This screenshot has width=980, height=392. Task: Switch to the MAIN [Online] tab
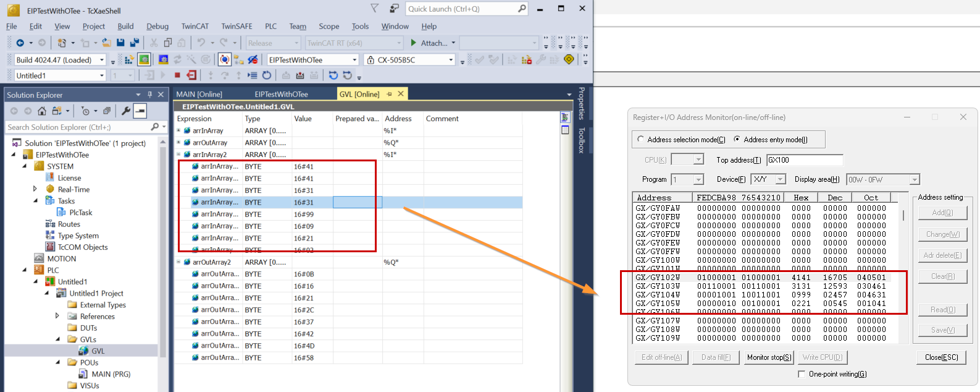click(199, 94)
